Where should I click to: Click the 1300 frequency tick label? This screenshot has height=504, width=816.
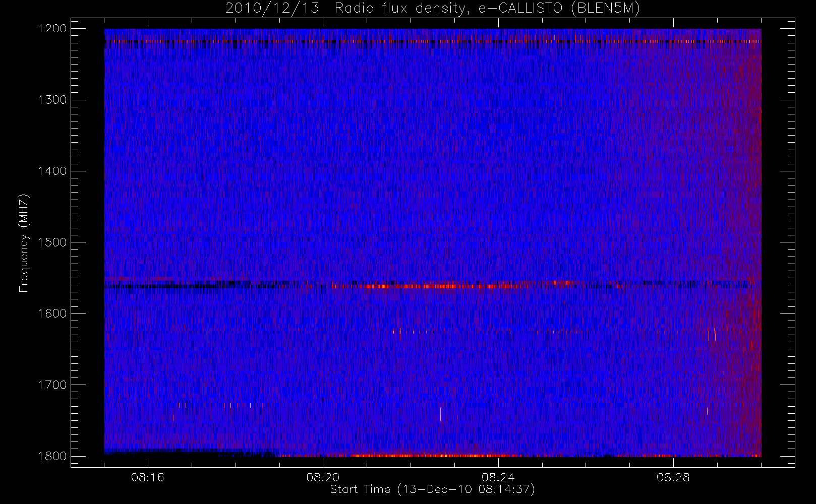[x=52, y=100]
